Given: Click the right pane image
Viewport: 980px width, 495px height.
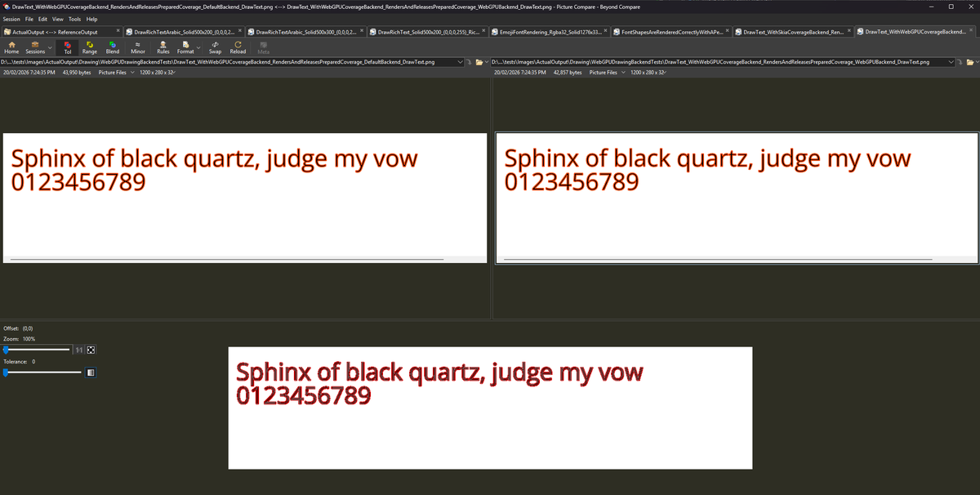Looking at the screenshot, I should 737,198.
